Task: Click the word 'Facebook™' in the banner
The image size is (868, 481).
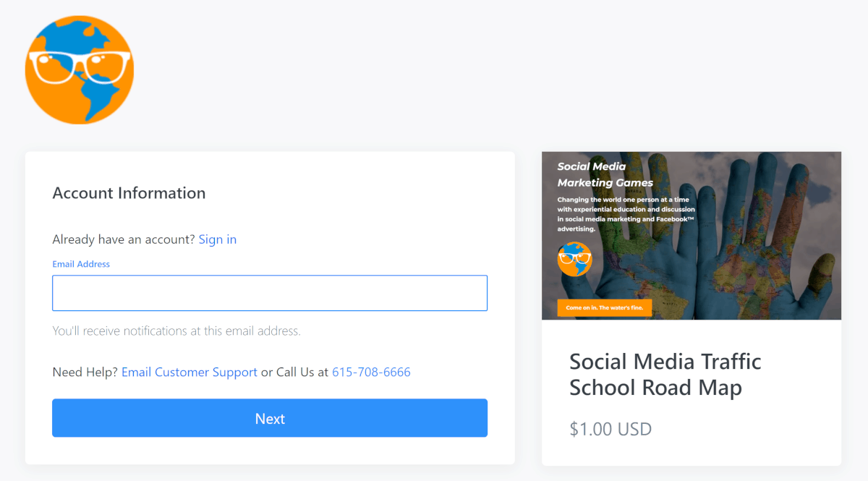Action: [x=673, y=219]
